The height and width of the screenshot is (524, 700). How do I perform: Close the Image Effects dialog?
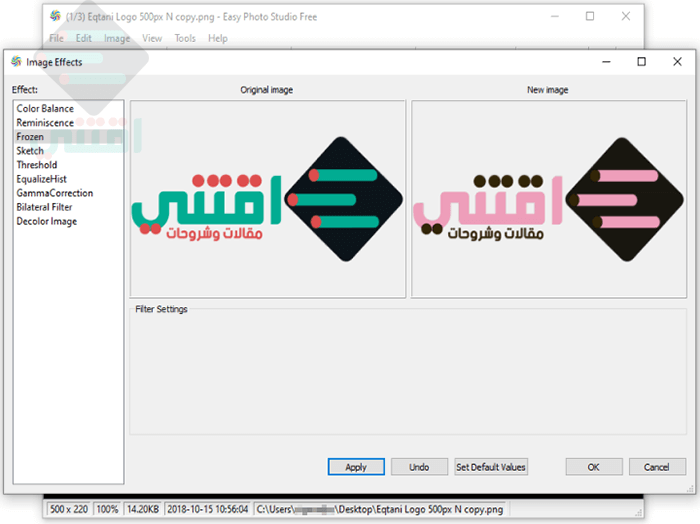click(x=677, y=62)
